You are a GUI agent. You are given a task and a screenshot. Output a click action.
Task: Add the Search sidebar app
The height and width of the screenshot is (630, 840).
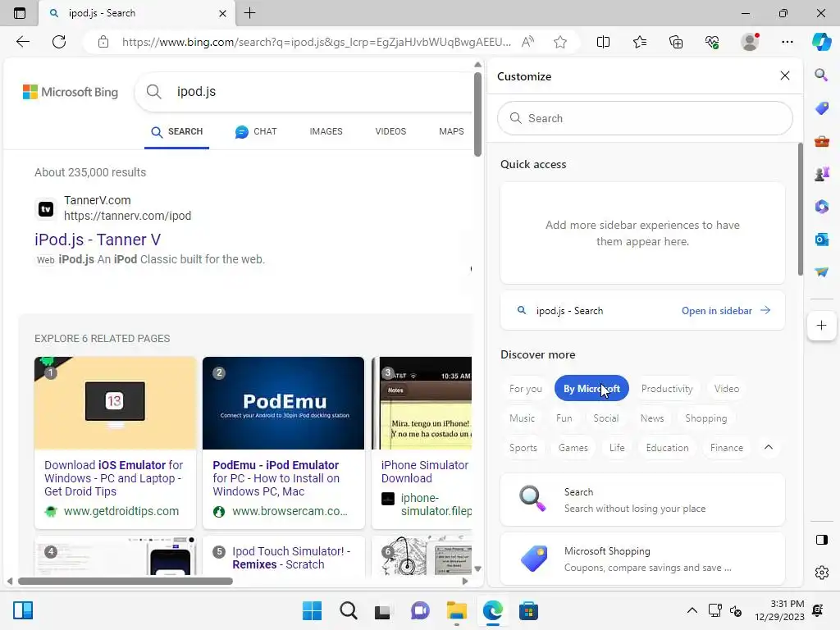[x=642, y=500]
